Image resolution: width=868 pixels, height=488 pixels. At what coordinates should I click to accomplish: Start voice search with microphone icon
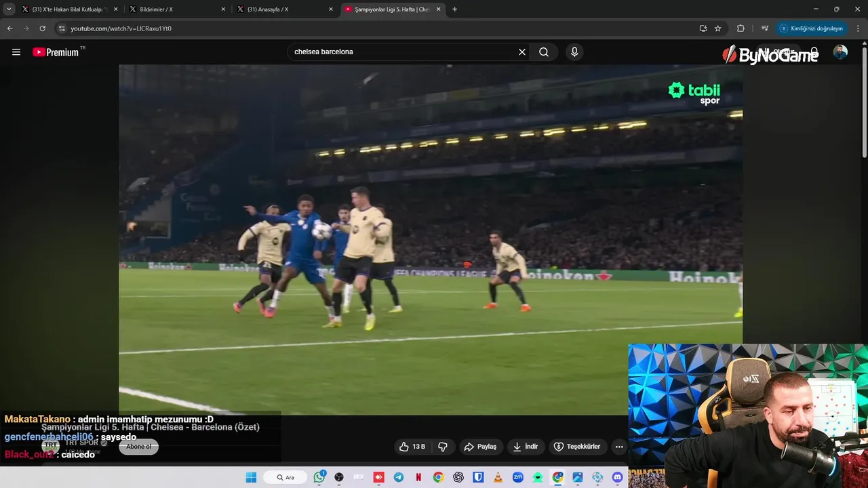coord(574,52)
